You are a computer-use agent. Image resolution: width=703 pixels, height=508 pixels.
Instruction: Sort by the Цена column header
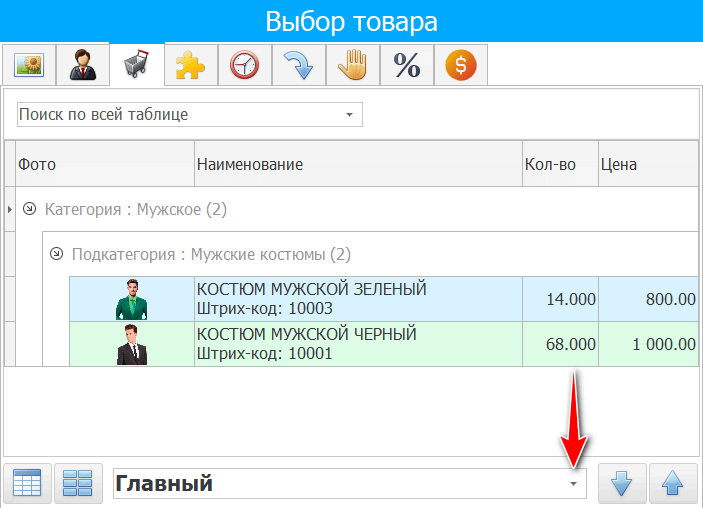point(646,164)
